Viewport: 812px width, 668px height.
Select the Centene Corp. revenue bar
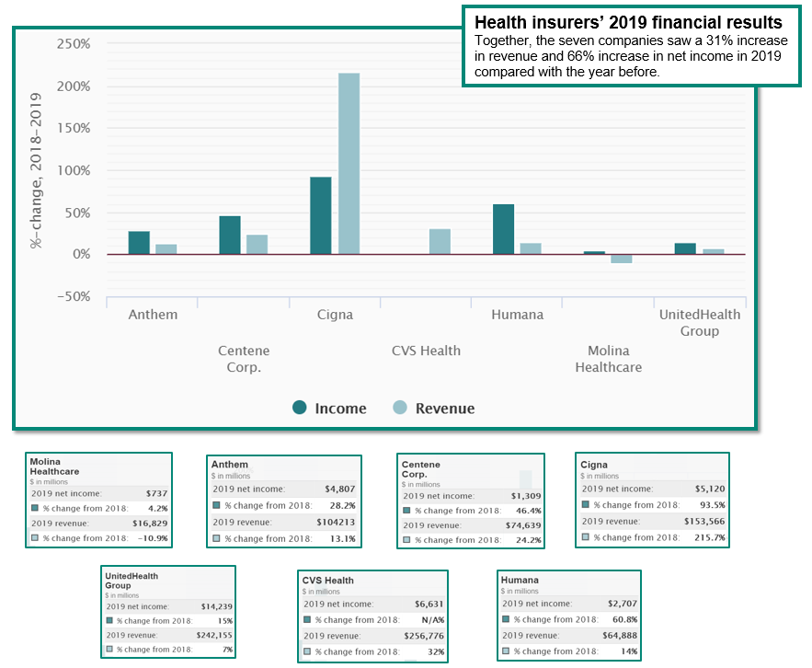click(257, 245)
